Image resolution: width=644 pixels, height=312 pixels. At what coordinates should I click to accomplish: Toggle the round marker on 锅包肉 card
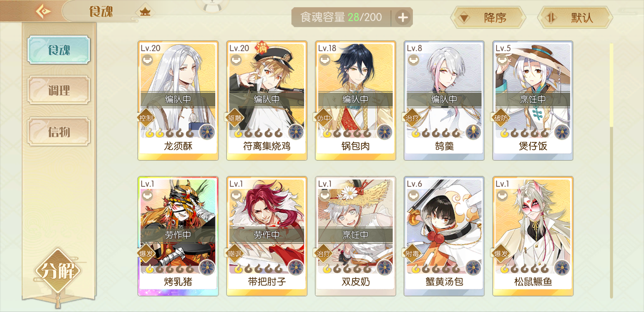coord(325,60)
